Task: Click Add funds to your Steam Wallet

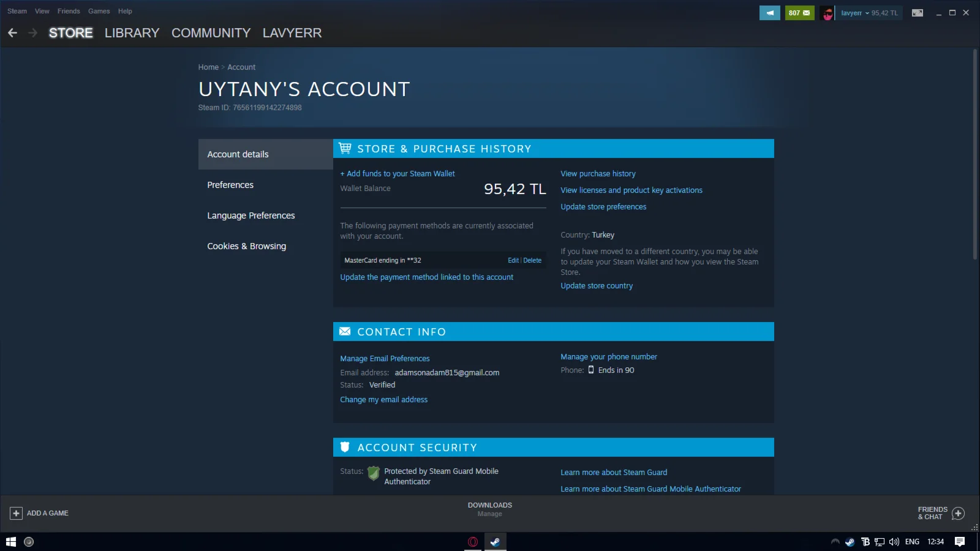Action: point(398,174)
